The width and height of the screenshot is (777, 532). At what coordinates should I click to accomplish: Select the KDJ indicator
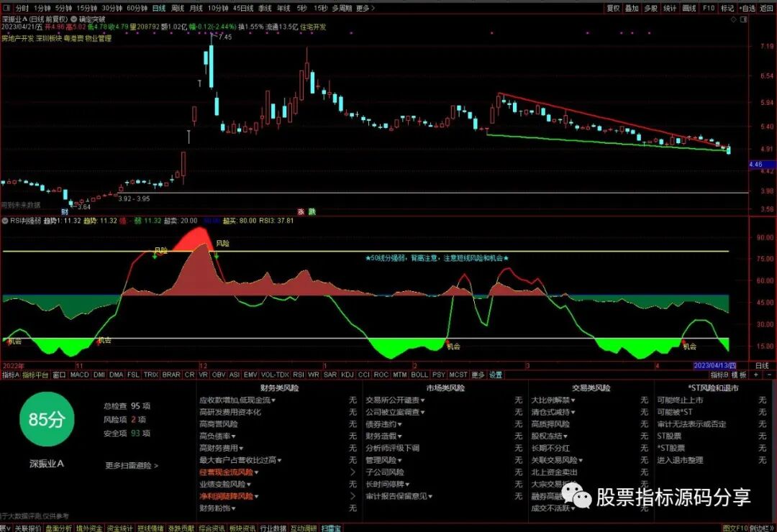point(347,375)
